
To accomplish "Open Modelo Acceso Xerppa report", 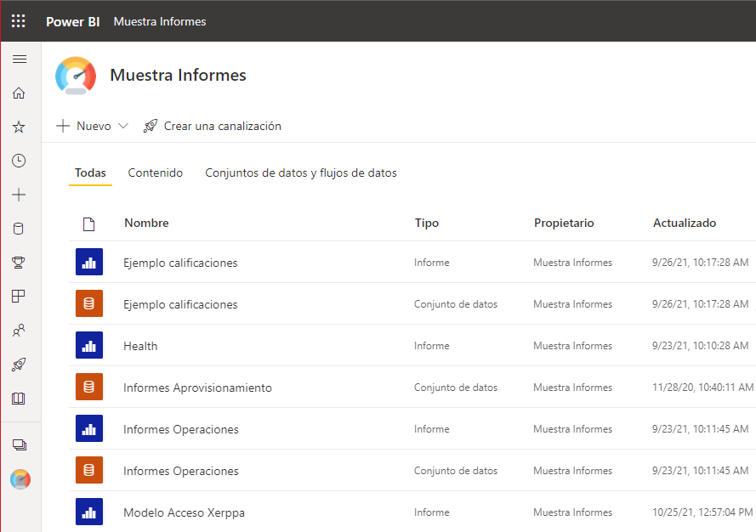I will click(x=185, y=512).
